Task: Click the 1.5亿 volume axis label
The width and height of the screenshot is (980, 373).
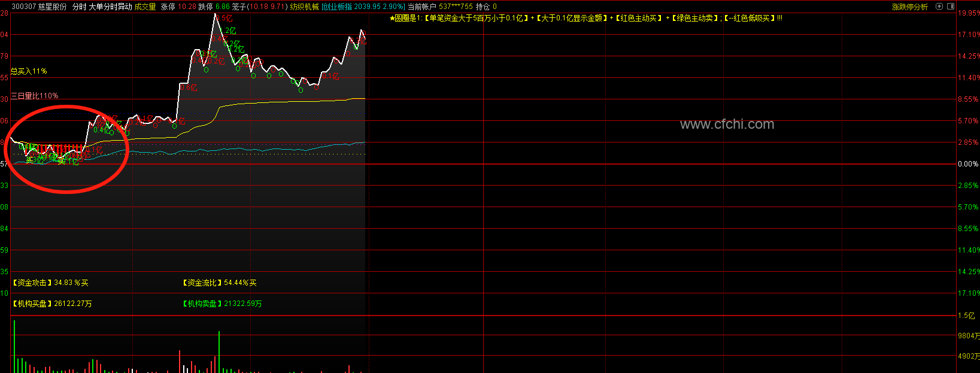Action: pyautogui.click(x=966, y=316)
